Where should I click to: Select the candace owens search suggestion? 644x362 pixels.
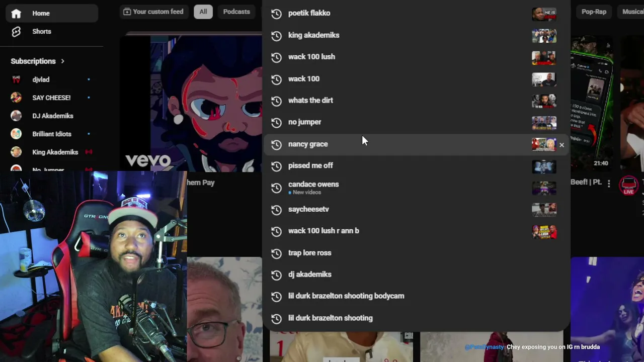416,188
